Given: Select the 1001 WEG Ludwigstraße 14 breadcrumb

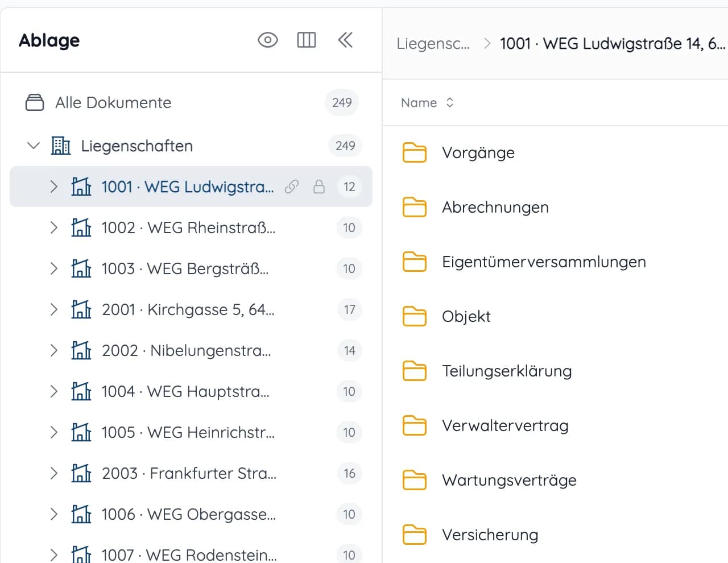Looking at the screenshot, I should (613, 44).
